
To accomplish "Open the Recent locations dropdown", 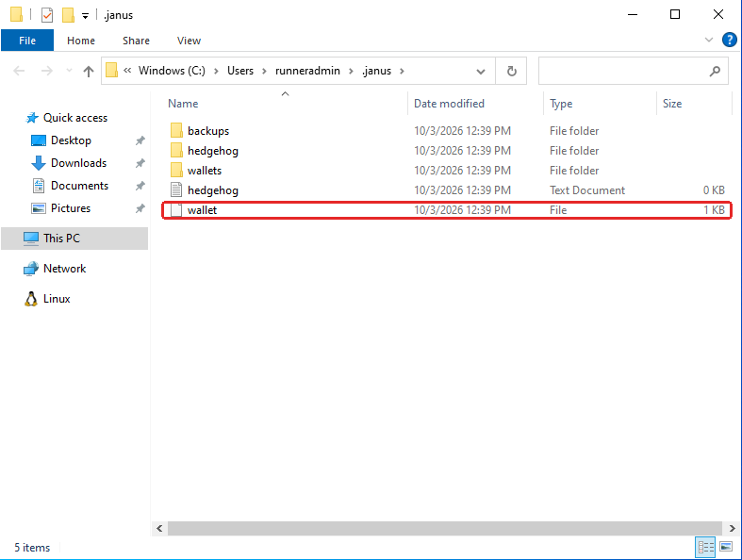I will [x=69, y=71].
